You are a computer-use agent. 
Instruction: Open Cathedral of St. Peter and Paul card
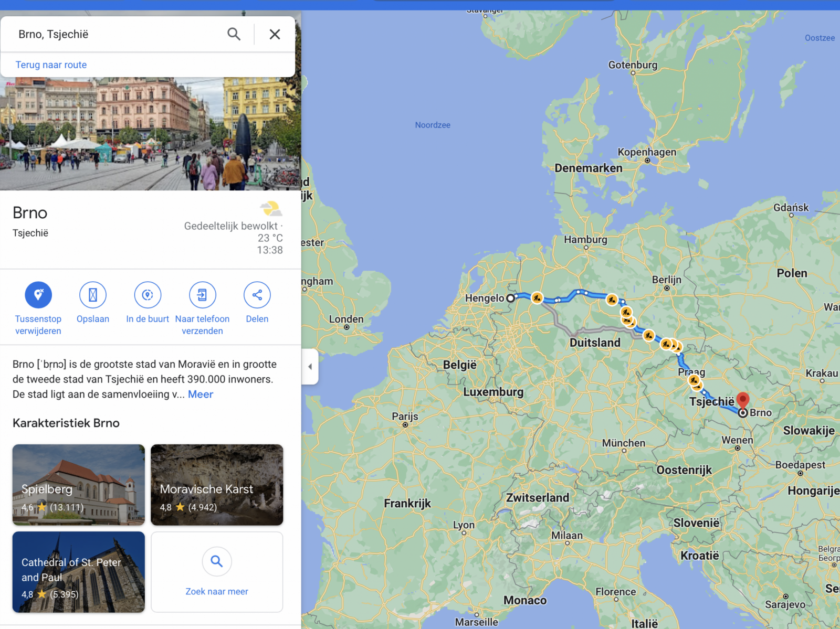pyautogui.click(x=79, y=572)
